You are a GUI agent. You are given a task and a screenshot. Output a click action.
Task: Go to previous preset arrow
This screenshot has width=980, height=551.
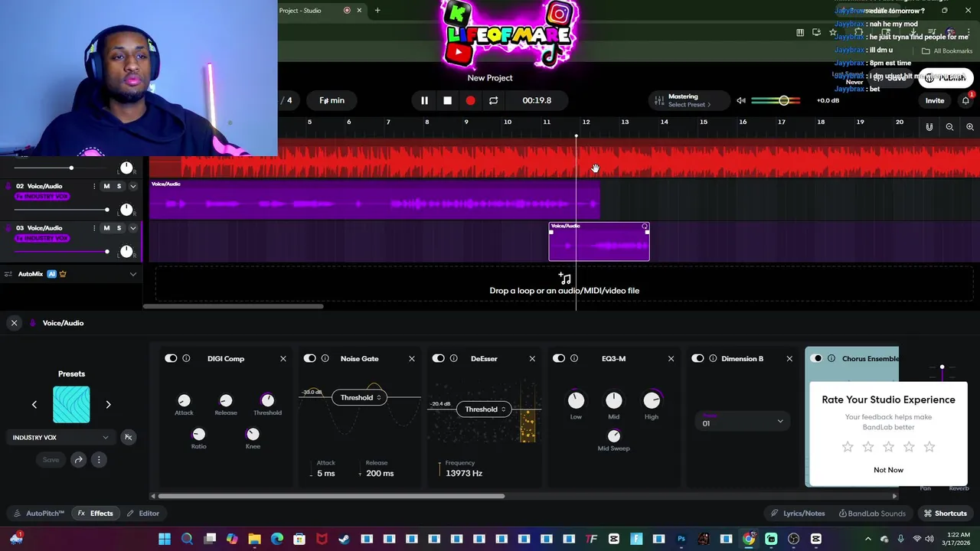[34, 404]
